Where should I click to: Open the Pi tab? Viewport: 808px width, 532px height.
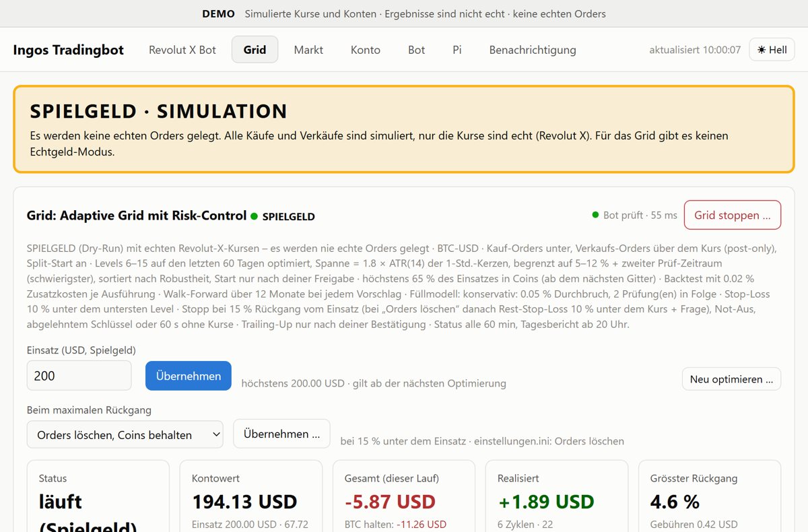pos(457,50)
